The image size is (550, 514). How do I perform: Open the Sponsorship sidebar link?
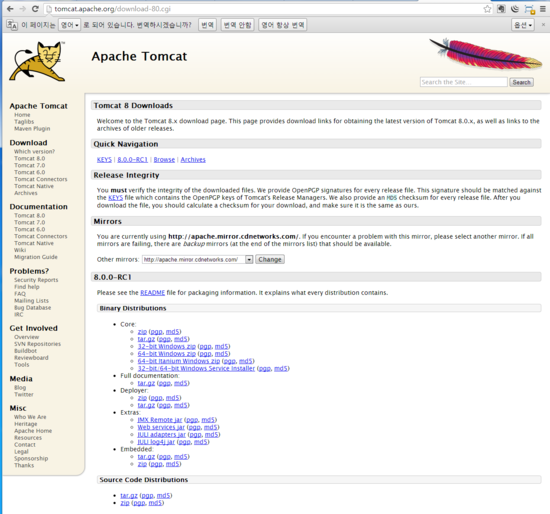click(x=31, y=459)
